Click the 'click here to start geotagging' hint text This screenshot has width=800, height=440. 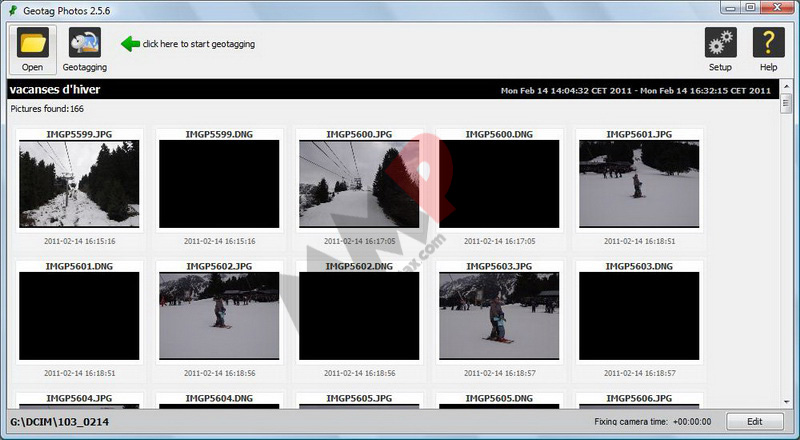(x=198, y=44)
